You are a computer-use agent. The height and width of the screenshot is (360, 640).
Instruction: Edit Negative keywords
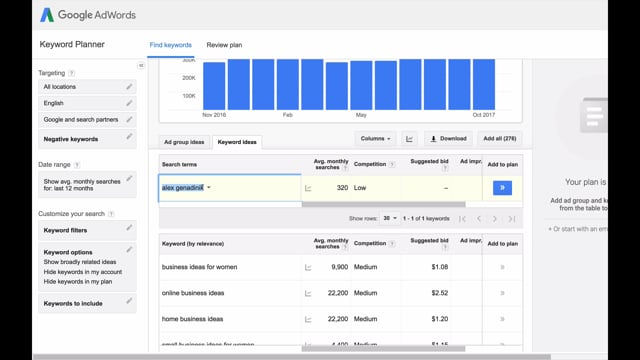[129, 137]
